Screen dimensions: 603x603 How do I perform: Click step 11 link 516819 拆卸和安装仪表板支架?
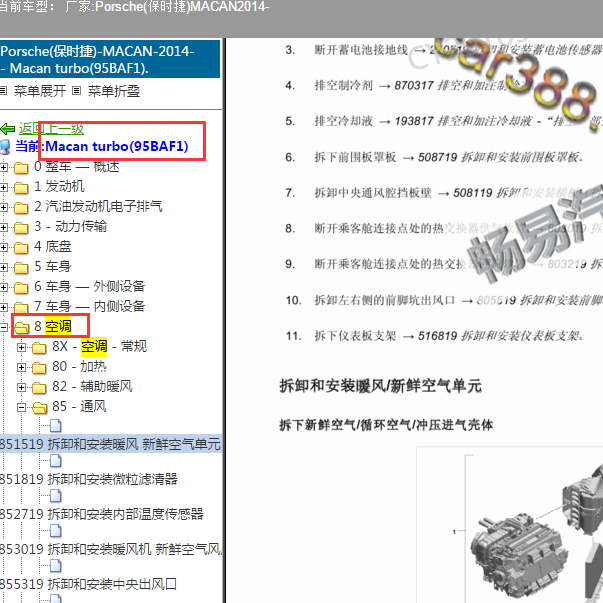(x=501, y=336)
